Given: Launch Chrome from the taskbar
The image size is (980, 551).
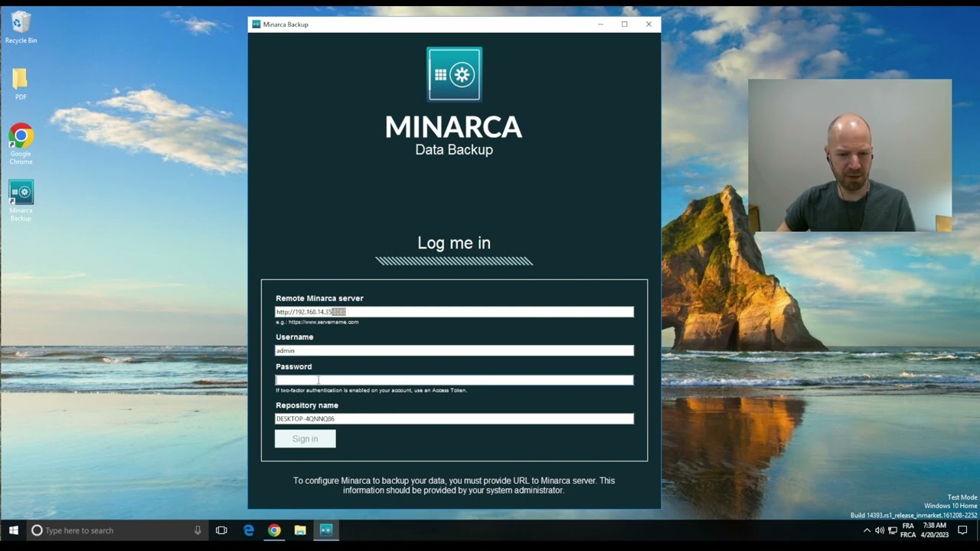Looking at the screenshot, I should coord(274,530).
